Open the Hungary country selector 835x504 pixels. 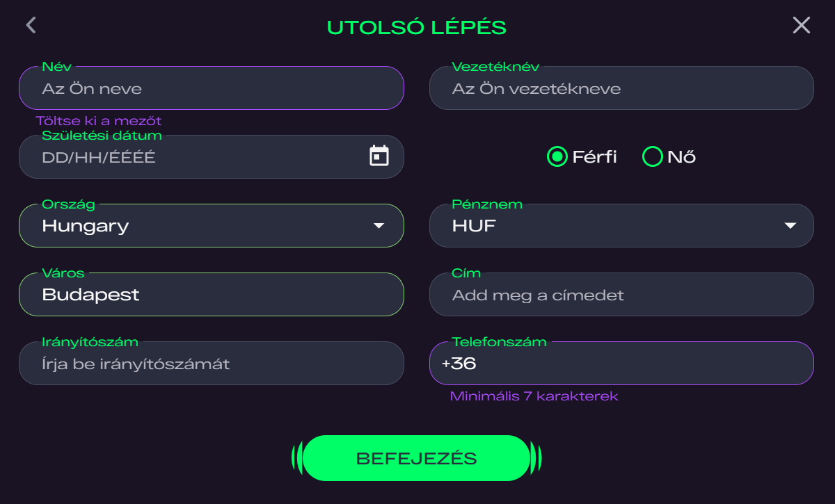(212, 226)
